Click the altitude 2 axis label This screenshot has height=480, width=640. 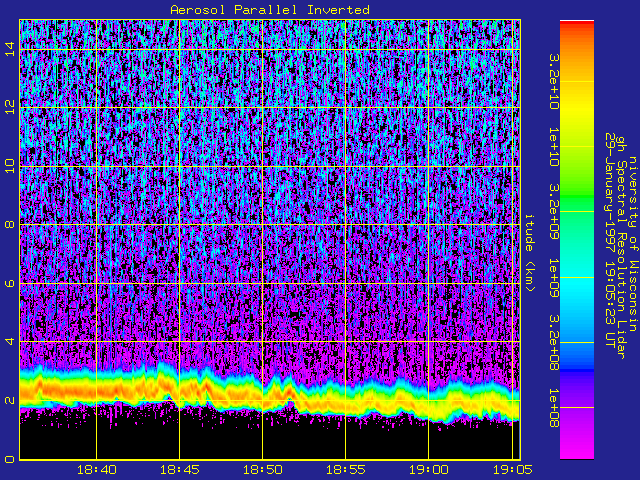[x=10, y=400]
